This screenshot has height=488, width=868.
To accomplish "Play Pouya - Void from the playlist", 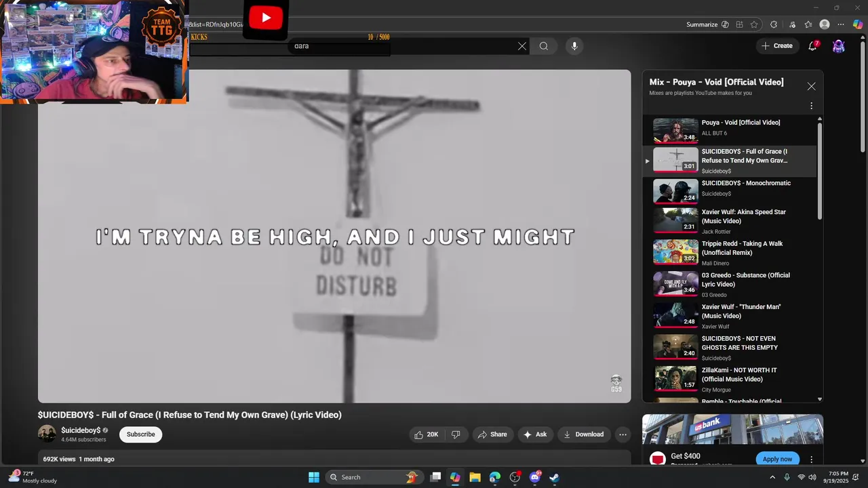I will point(731,130).
